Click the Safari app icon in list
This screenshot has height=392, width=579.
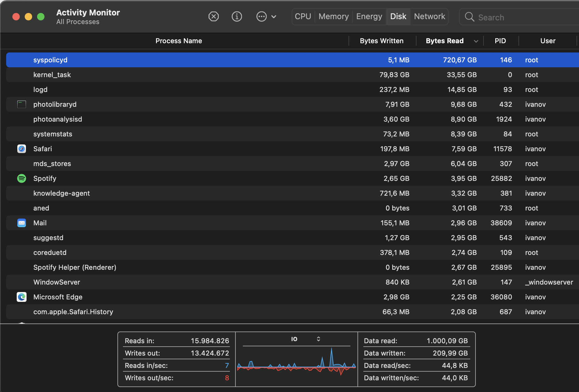pyautogui.click(x=22, y=149)
